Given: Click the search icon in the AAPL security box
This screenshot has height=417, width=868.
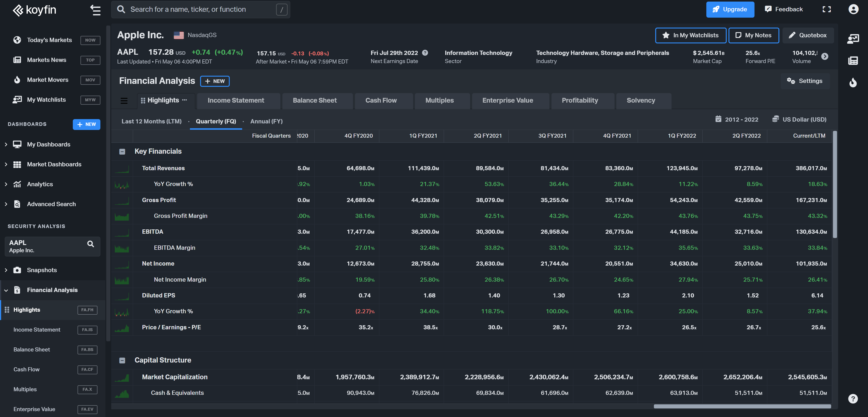Looking at the screenshot, I should pyautogui.click(x=91, y=243).
